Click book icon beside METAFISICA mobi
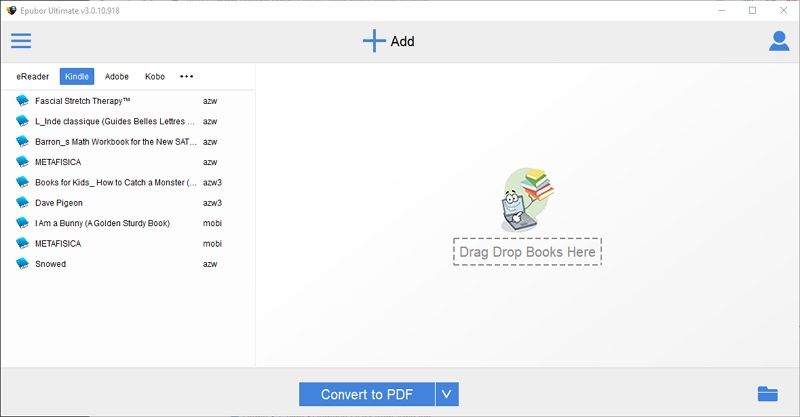Image resolution: width=800 pixels, height=417 pixels. [22, 243]
